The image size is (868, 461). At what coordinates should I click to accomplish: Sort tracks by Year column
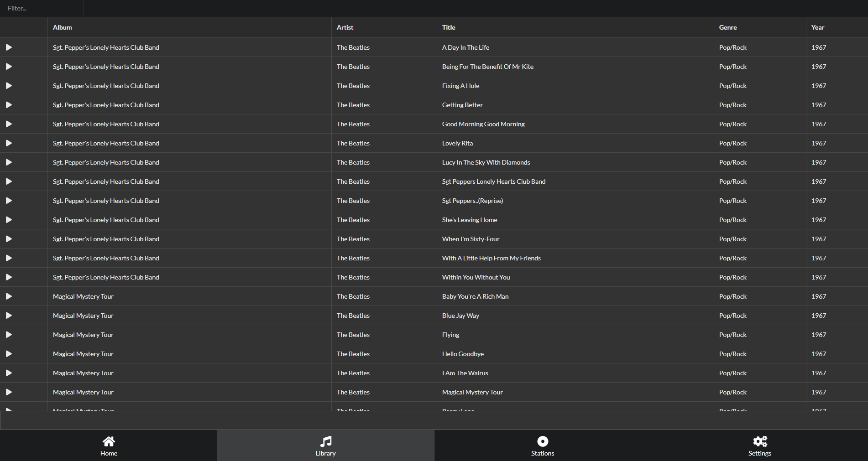(x=818, y=27)
